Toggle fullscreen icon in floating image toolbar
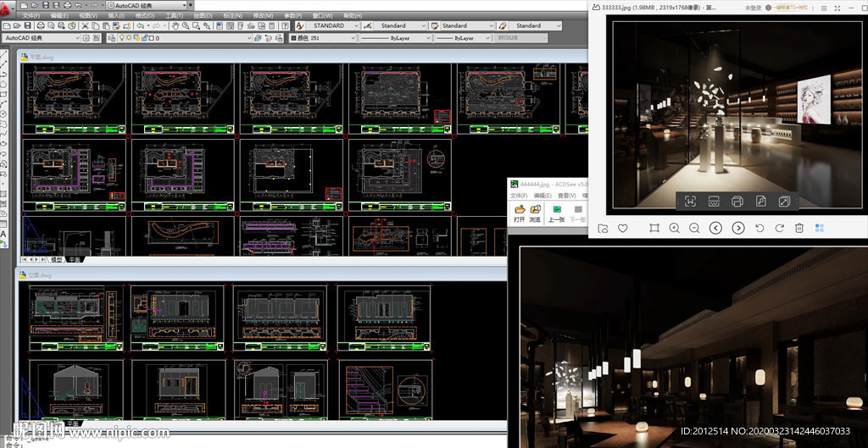 tap(784, 201)
